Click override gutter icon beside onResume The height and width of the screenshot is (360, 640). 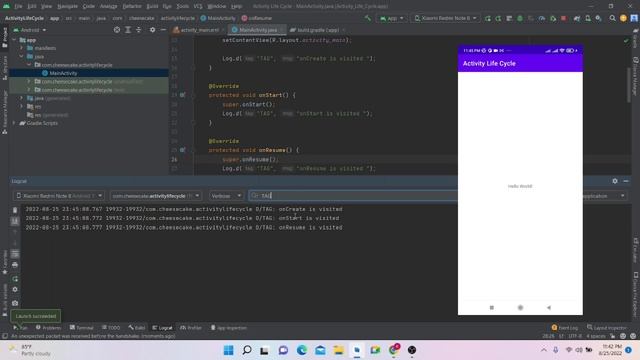(182, 150)
